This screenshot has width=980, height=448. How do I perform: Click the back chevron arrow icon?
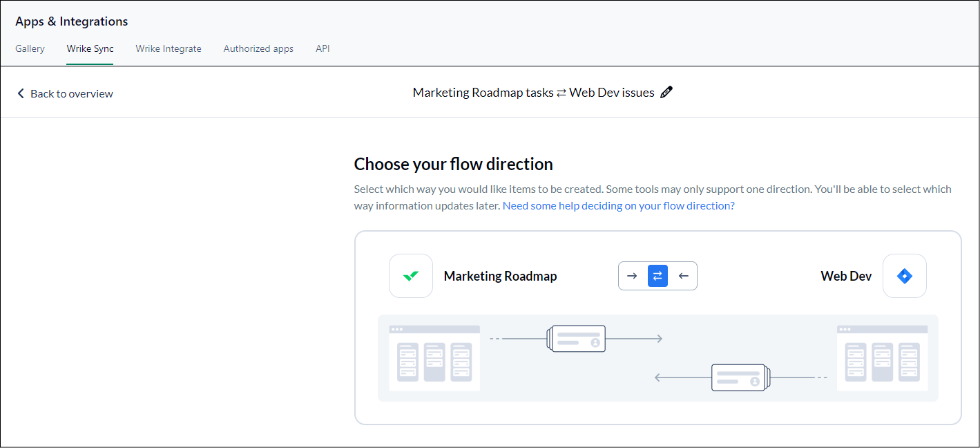tap(21, 93)
